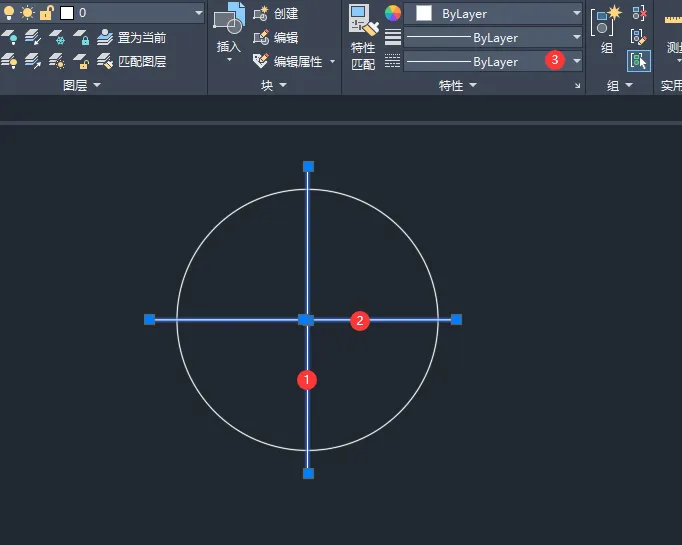Open dropdown arrow below 插入
The height and width of the screenshot is (545, 682).
[229, 60]
